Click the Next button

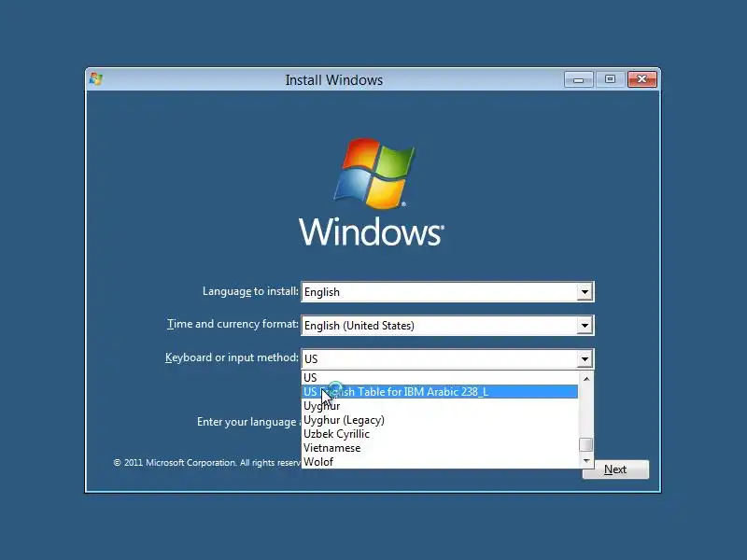615,469
